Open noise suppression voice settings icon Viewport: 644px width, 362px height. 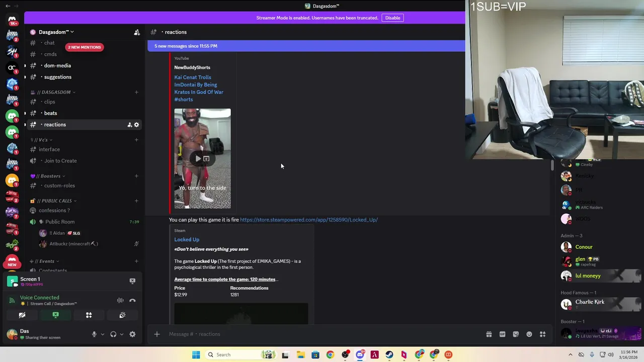coord(120,300)
